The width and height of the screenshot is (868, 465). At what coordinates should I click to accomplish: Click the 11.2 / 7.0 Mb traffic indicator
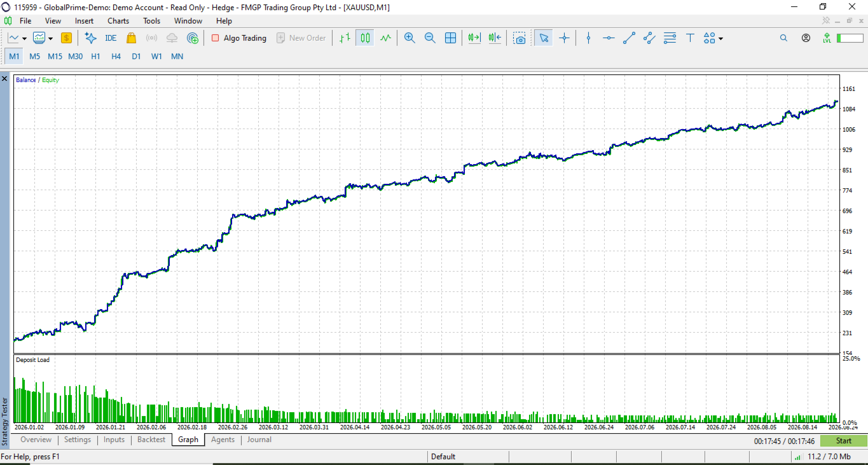click(x=829, y=457)
